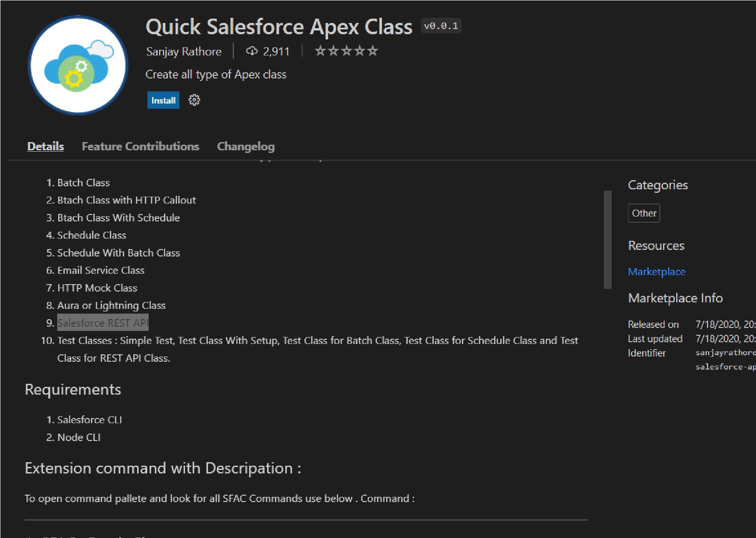Click the download count cloud icon
756x538 pixels.
coord(252,51)
